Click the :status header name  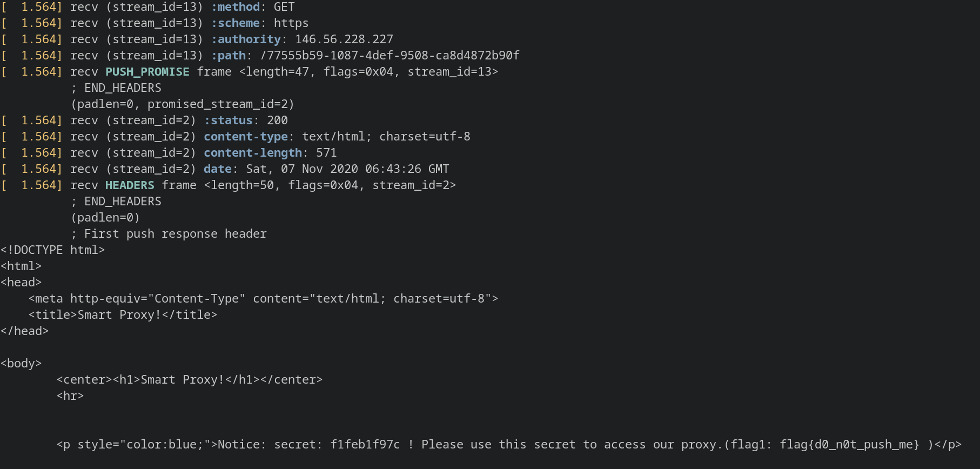point(228,120)
